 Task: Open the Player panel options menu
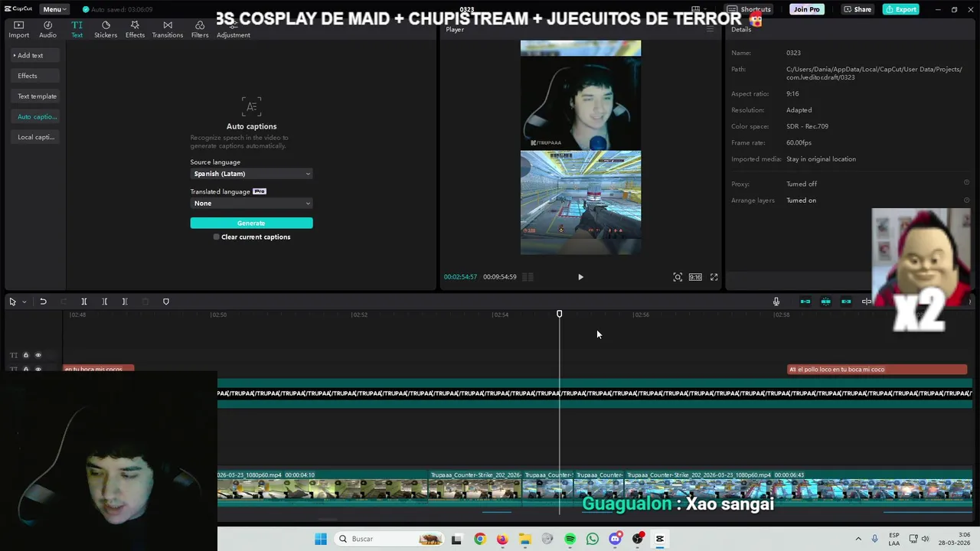tap(710, 29)
